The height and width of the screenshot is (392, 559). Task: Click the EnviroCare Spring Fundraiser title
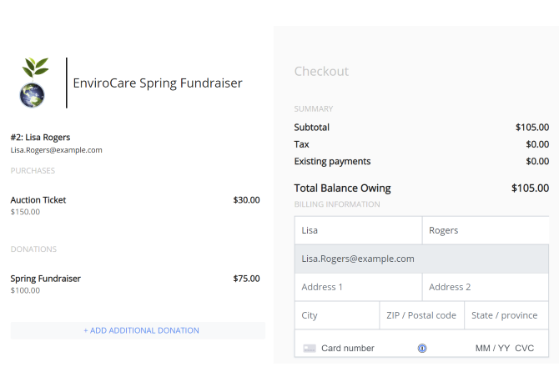[x=158, y=83]
